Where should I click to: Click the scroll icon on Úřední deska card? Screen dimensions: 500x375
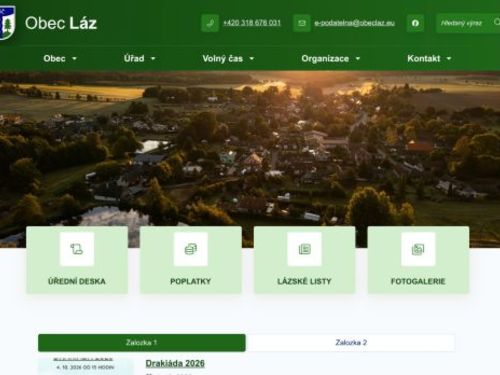coord(77,249)
